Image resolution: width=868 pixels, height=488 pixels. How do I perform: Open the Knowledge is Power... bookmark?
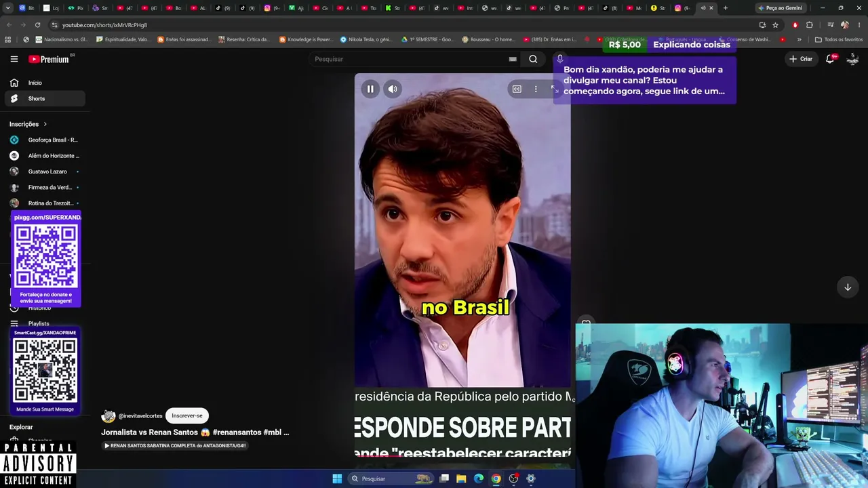[x=307, y=39]
